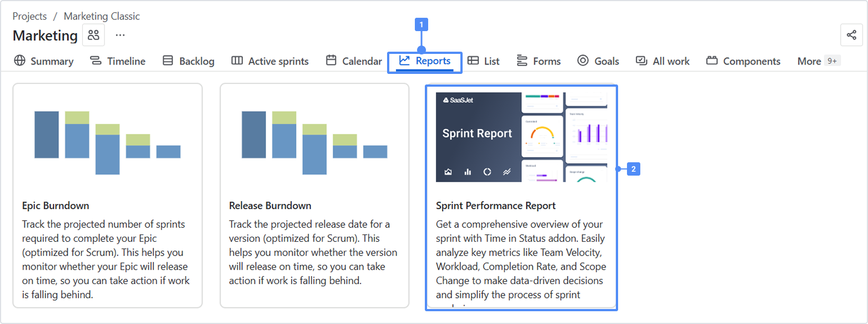Open the Reports tab

pos(425,61)
